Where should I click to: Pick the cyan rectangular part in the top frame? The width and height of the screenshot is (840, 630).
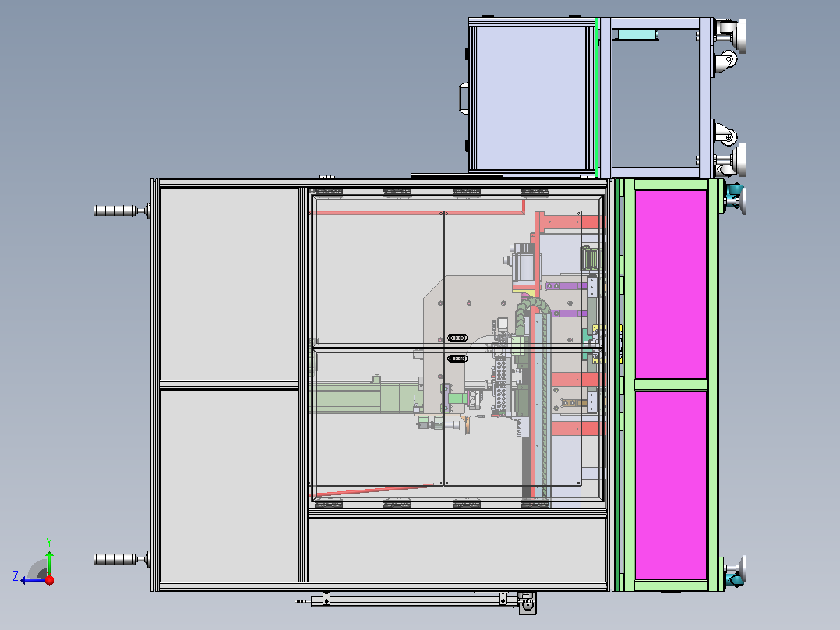click(637, 35)
